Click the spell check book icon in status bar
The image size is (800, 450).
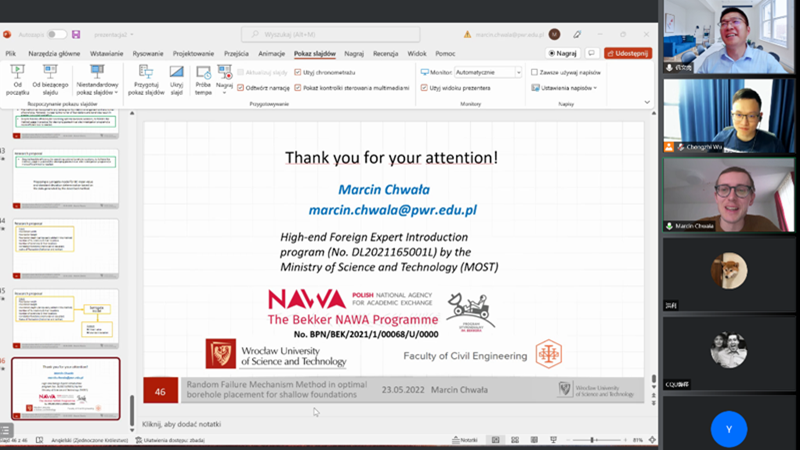[39, 440]
